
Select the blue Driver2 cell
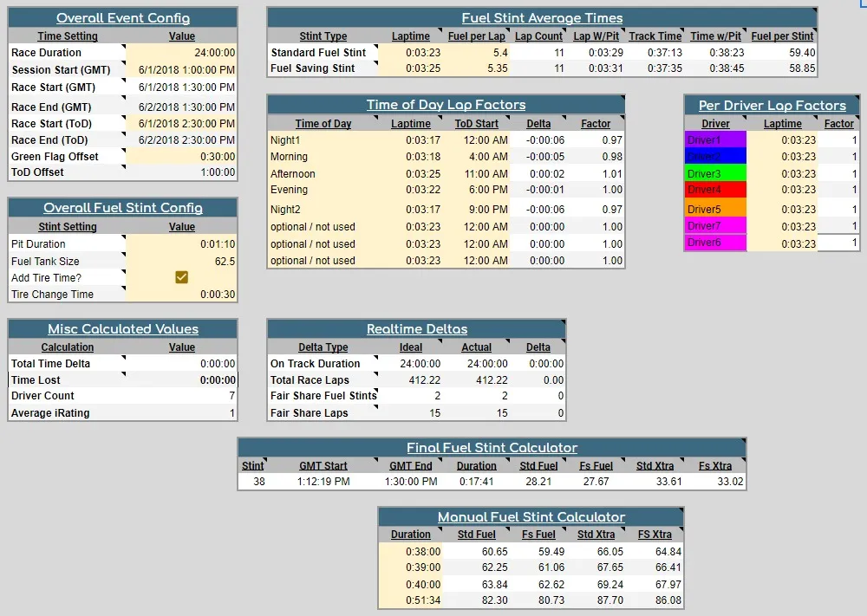coord(715,157)
